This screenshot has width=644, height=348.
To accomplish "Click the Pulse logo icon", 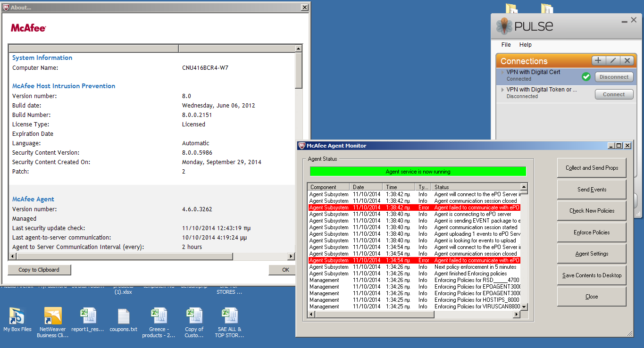I will pos(504,26).
